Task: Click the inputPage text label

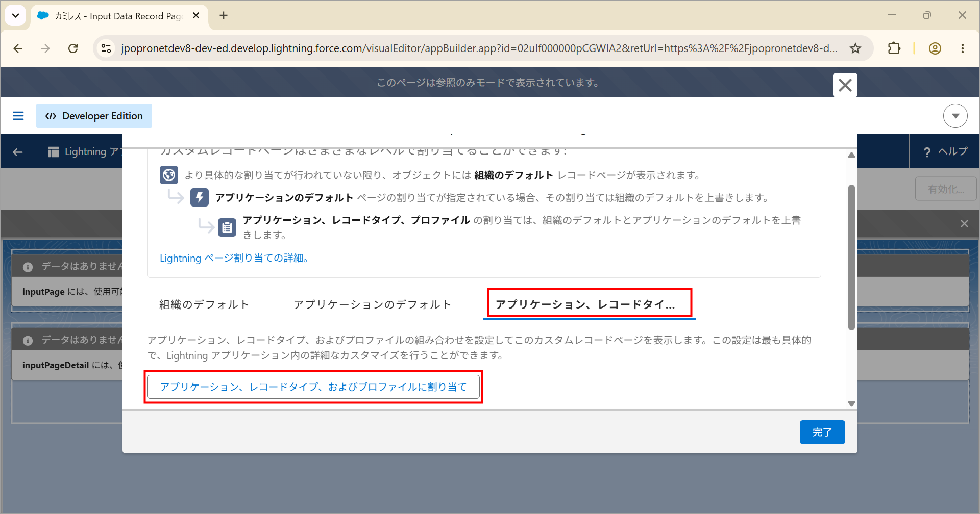Action: [43, 292]
